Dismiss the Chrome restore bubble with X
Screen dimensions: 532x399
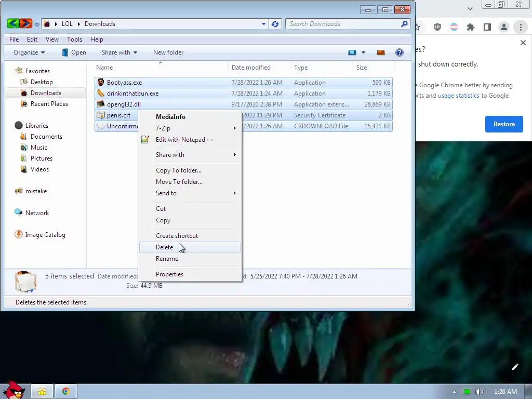coord(523,43)
